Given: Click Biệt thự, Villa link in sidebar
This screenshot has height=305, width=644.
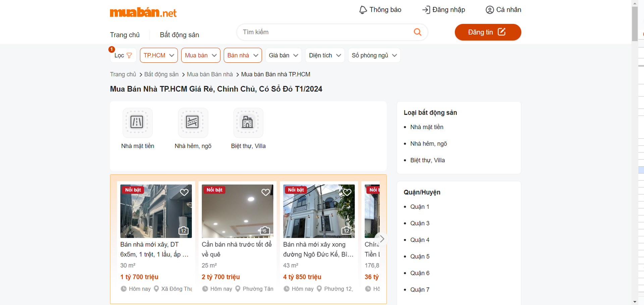Looking at the screenshot, I should click(x=428, y=160).
